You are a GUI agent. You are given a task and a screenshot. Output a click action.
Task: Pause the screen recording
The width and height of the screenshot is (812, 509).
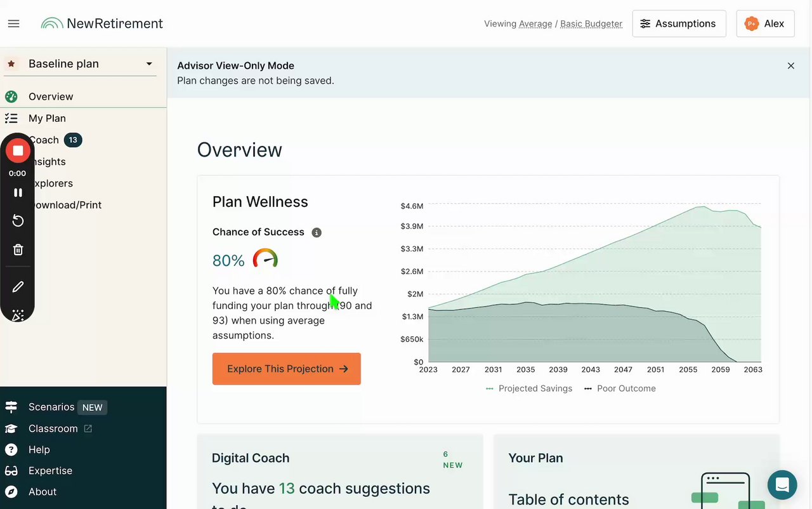point(18,192)
